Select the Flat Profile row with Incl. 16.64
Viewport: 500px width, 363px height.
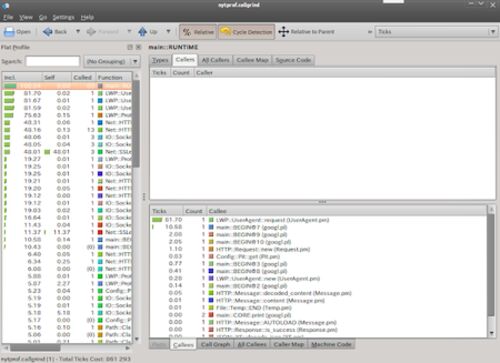click(67, 218)
